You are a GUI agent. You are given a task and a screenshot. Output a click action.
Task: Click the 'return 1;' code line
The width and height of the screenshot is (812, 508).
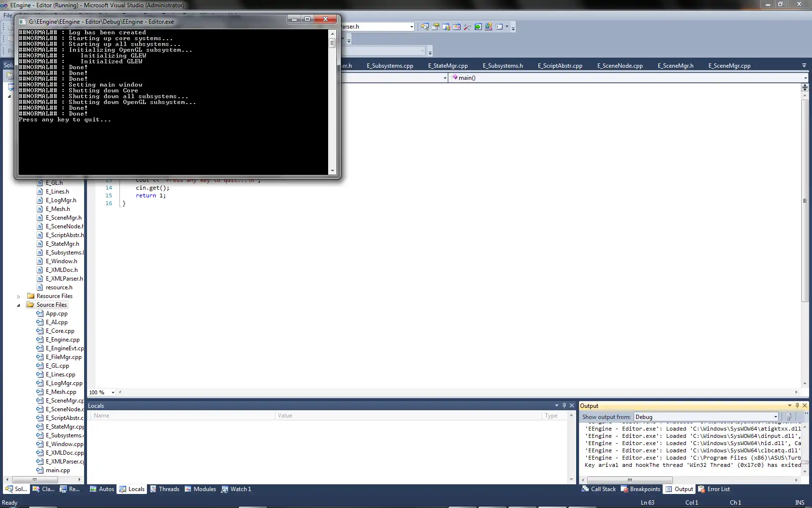pos(151,195)
